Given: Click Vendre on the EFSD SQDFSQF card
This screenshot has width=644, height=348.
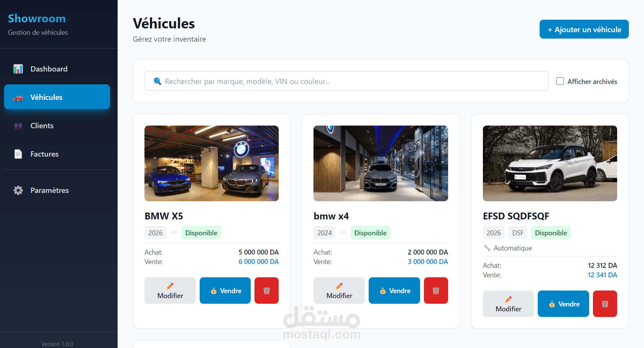Looking at the screenshot, I should coord(563,304).
